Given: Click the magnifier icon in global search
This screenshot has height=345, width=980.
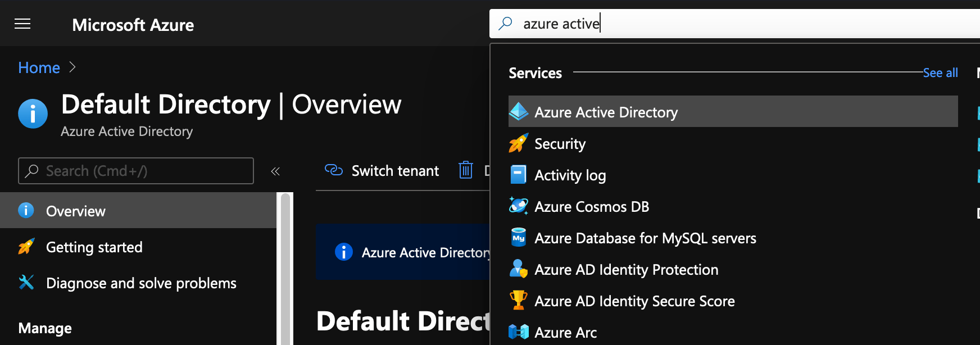Looking at the screenshot, I should [x=506, y=24].
